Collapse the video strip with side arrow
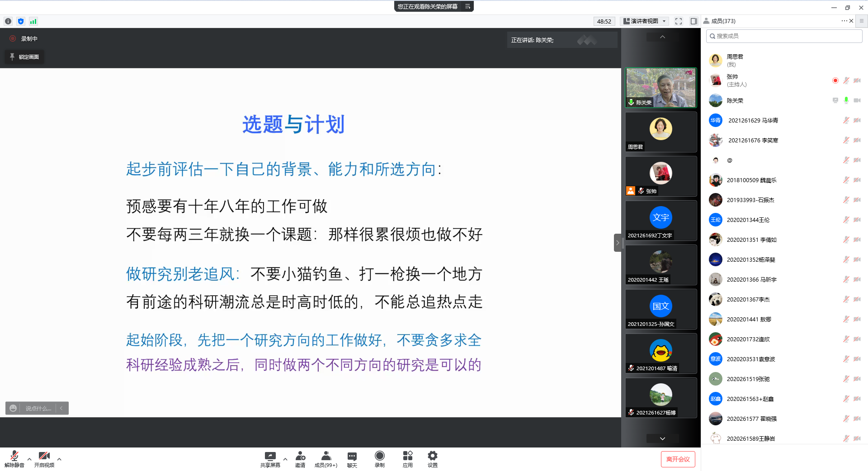868x471 pixels. tap(618, 243)
